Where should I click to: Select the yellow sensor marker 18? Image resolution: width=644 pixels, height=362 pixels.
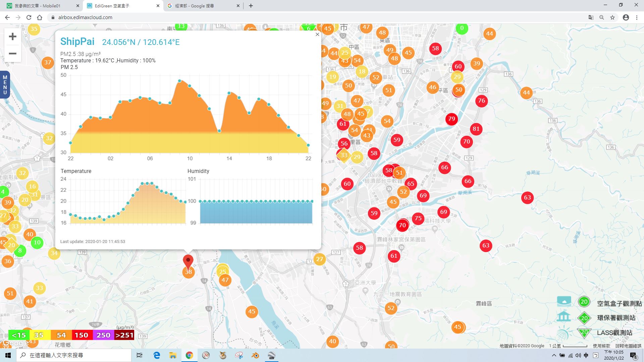click(x=362, y=71)
